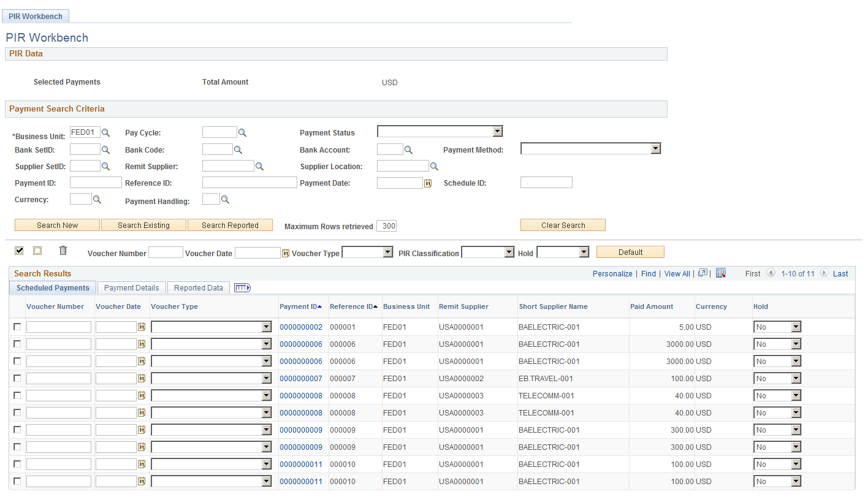This screenshot has width=868, height=497.
Task: Open the Payment Date calendar picker
Action: coord(428,182)
